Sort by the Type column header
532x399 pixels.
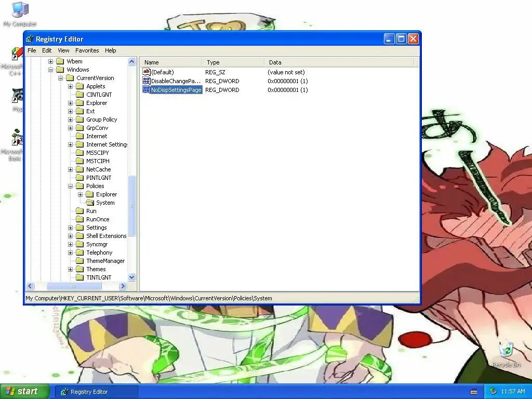pos(233,62)
